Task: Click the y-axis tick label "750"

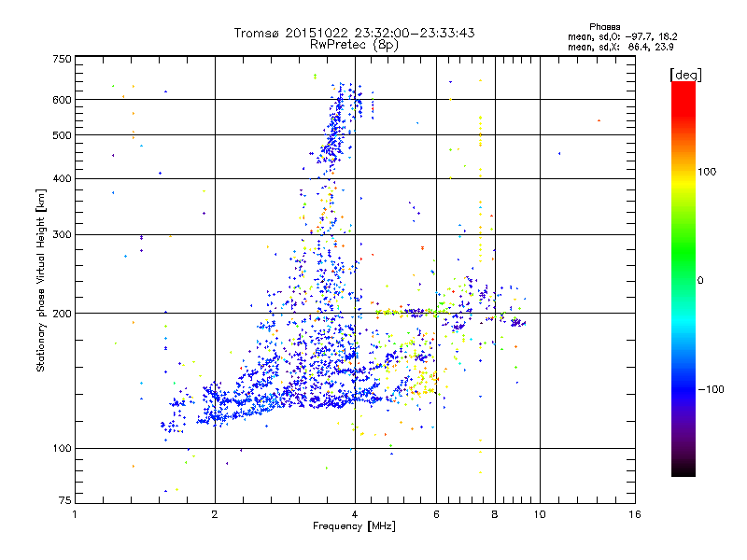Action: coord(62,59)
